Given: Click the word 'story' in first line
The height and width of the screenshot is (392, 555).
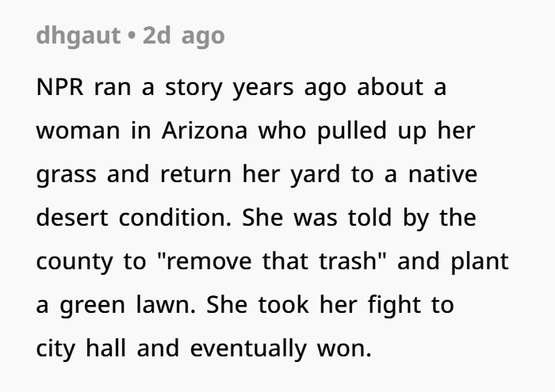Looking at the screenshot, I should pos(193,89).
